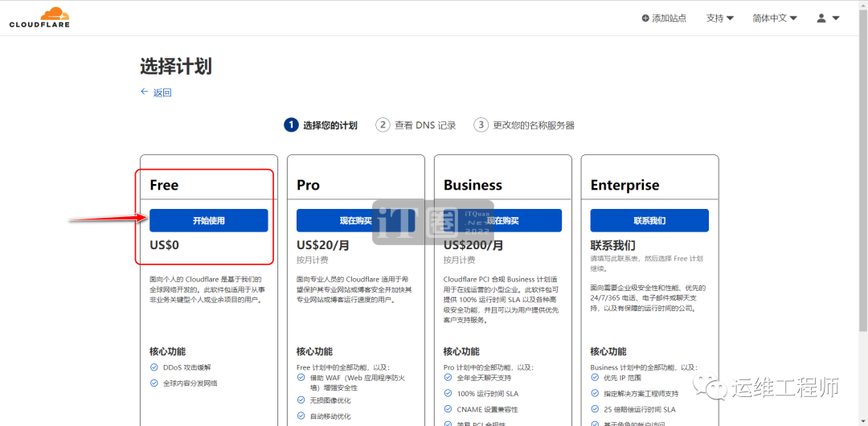Click check icon beside 全球内容分发网络
Viewport: 868px width, 426px height.
coord(154,383)
